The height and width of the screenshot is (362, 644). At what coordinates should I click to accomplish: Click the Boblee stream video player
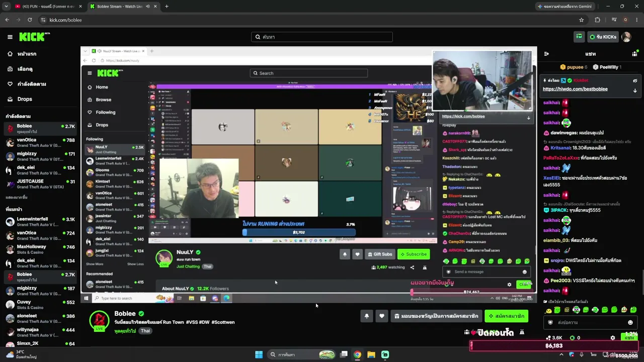click(x=308, y=174)
